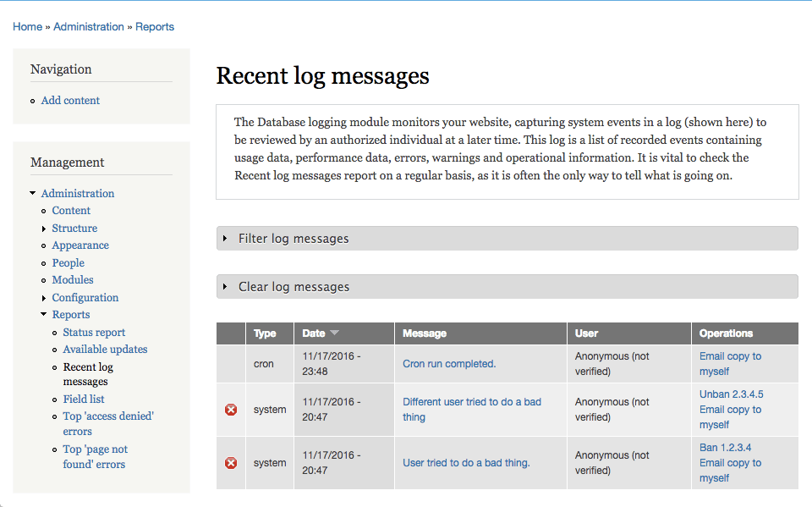Sort the table by the Operations column
The image size is (812, 507).
(x=726, y=333)
